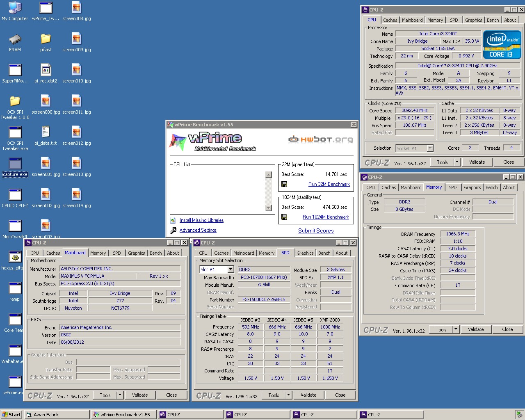Image resolution: width=525 pixels, height=420 pixels.
Task: Click the system tray icon
Action: pyautogui.click(x=519, y=415)
